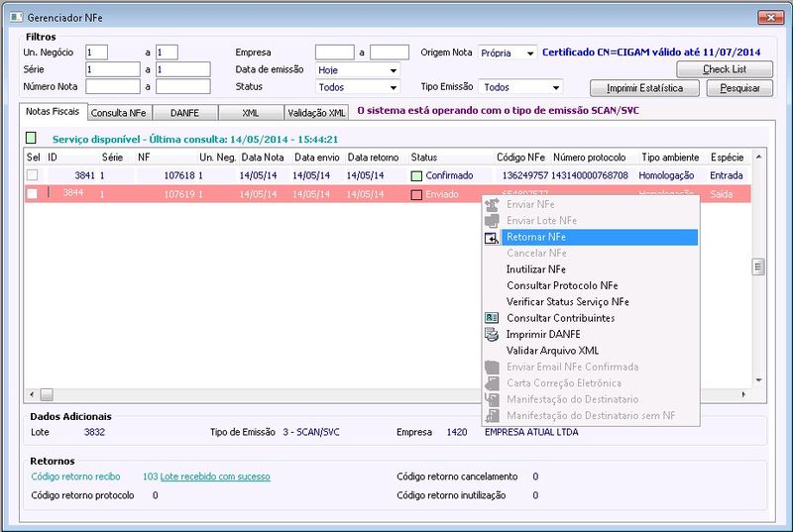Click the horizontal scrollbar thumb

coord(47,394)
